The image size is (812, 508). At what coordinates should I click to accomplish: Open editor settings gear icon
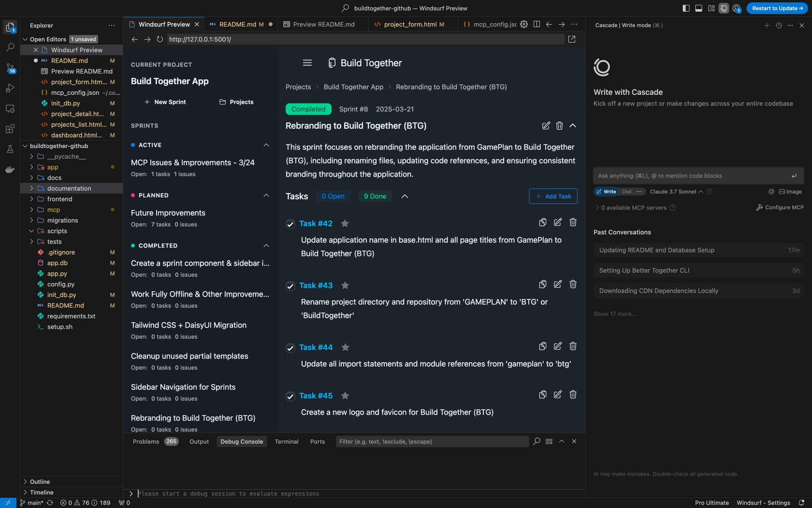[x=524, y=24]
